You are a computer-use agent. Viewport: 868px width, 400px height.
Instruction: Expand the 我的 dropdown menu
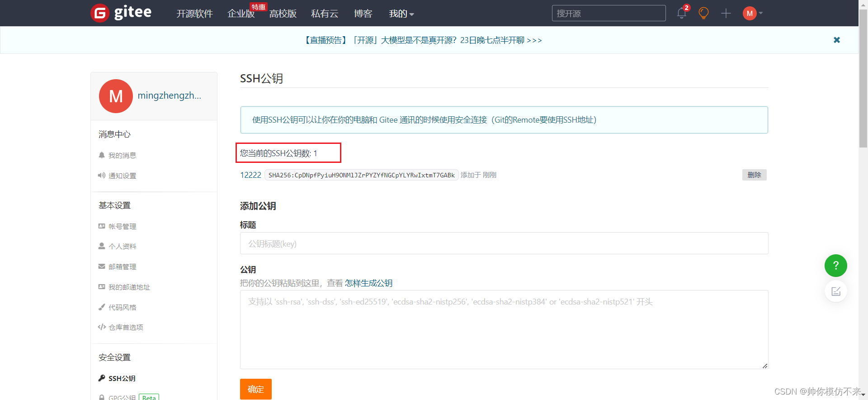click(x=401, y=14)
